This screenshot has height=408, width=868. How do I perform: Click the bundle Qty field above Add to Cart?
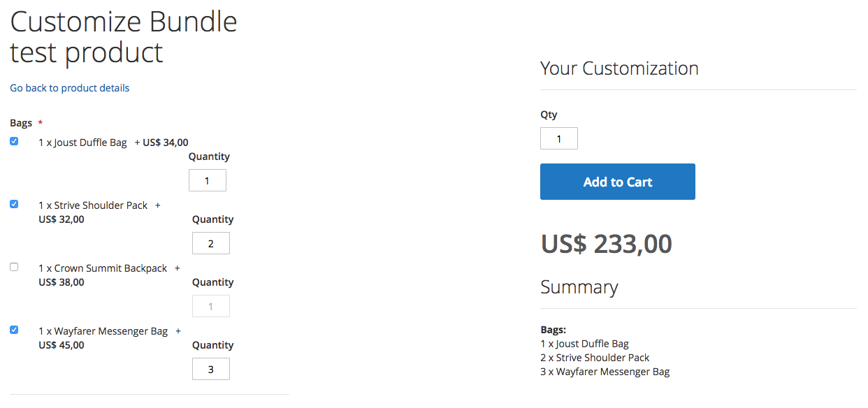(559, 138)
